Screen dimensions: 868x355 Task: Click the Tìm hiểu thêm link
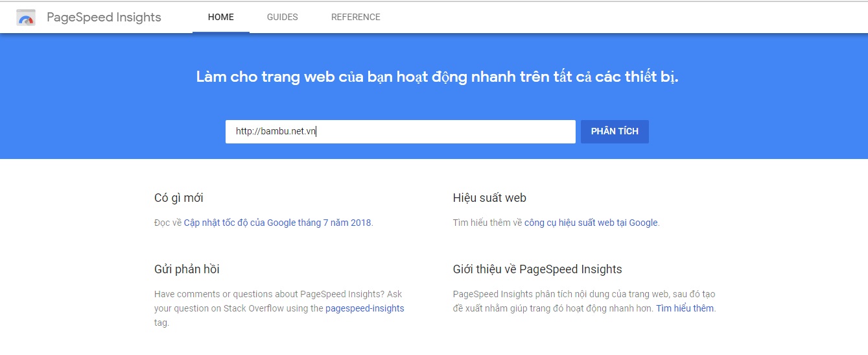click(x=685, y=308)
